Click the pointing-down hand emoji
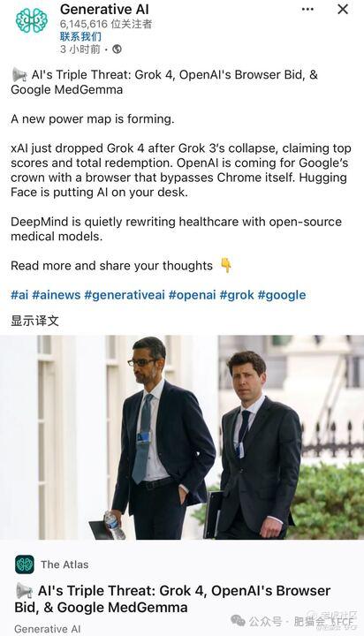This screenshot has height=636, width=364. tap(225, 265)
